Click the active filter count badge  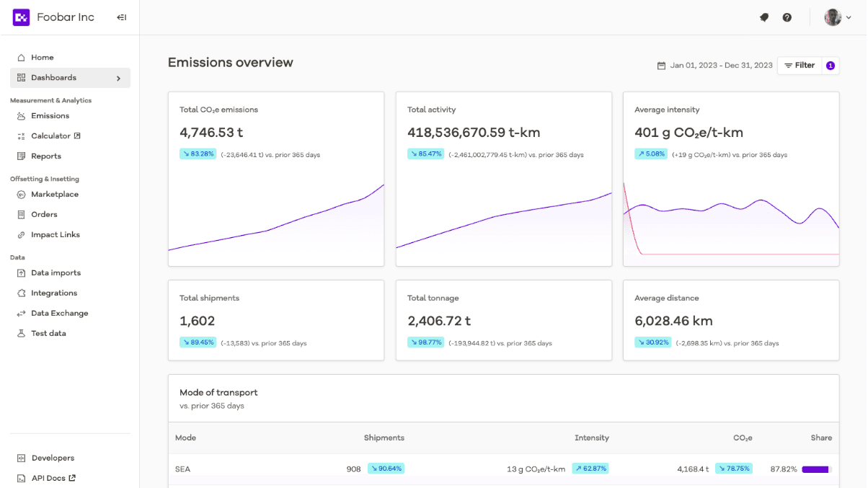831,66
